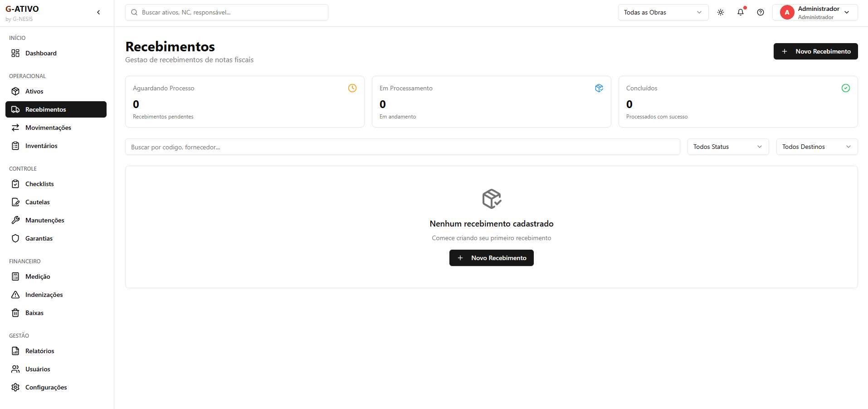Toggle the light/dark theme sun icon

720,12
